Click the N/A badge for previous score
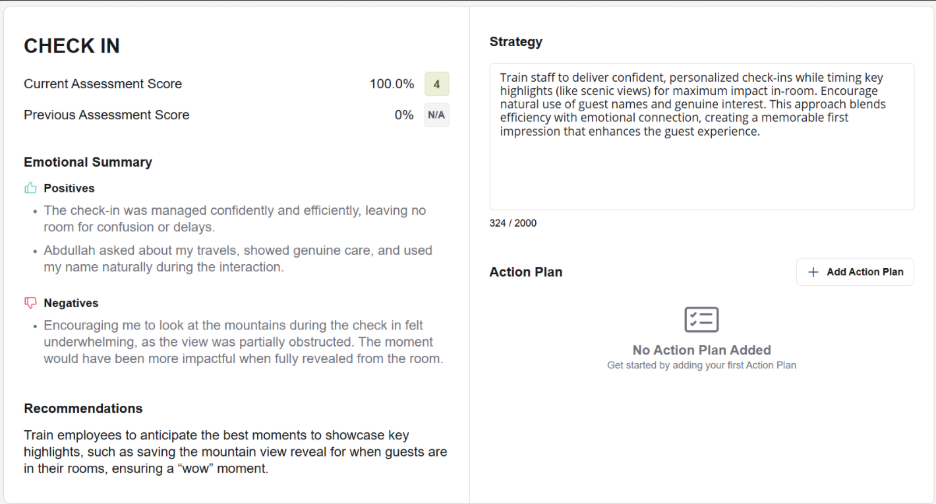Viewport: 936px width, 504px height. point(436,115)
